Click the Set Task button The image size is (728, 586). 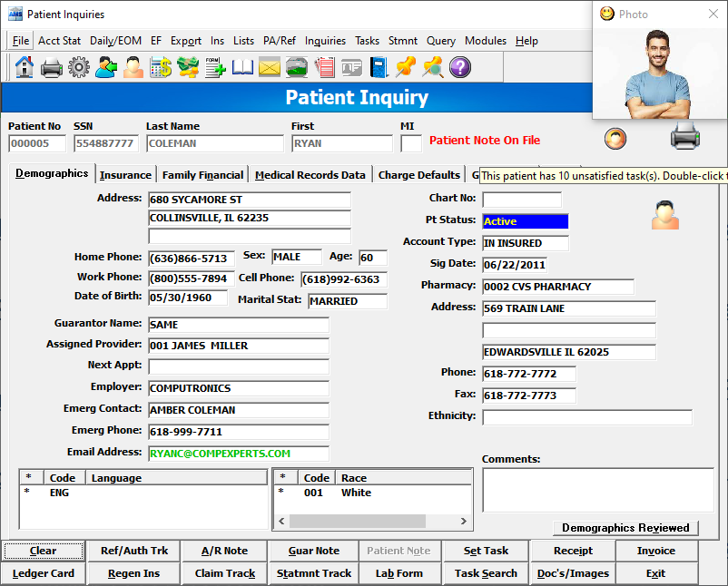click(x=487, y=551)
